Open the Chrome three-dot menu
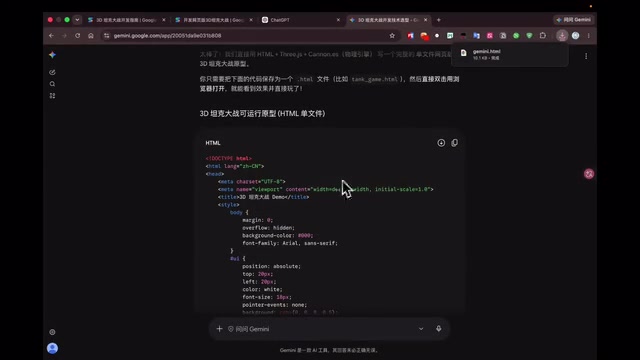 [x=589, y=36]
